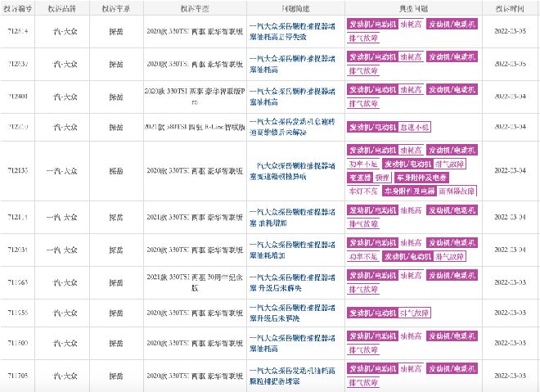The height and width of the screenshot is (392, 540).
Task: Click 功率不足 tag in row 712031
Action: (x=363, y=257)
